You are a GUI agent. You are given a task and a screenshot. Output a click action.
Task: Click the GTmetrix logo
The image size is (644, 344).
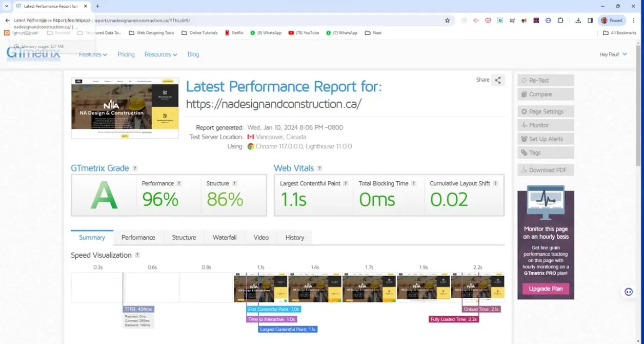[34, 53]
